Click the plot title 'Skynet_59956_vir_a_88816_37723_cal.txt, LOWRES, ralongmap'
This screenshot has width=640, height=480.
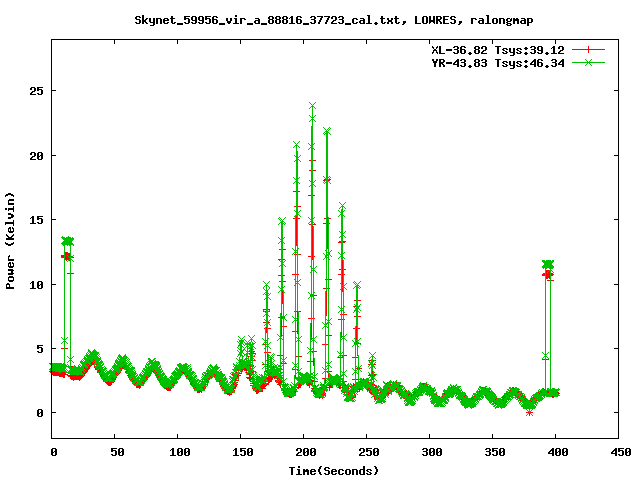(x=333, y=20)
